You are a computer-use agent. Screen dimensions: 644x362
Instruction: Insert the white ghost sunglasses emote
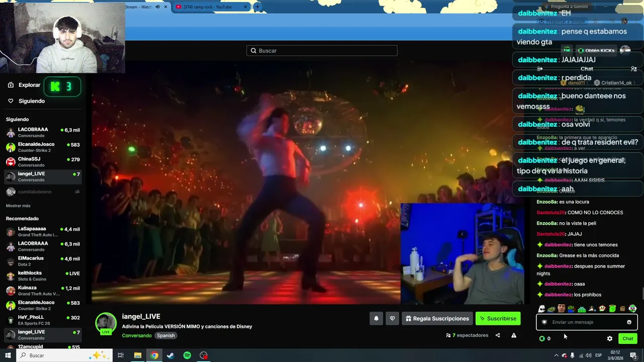[x=542, y=309]
